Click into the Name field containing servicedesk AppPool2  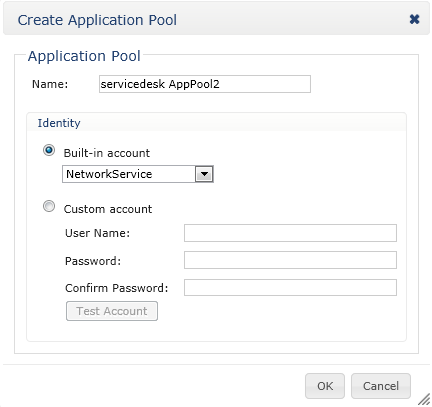(x=205, y=84)
